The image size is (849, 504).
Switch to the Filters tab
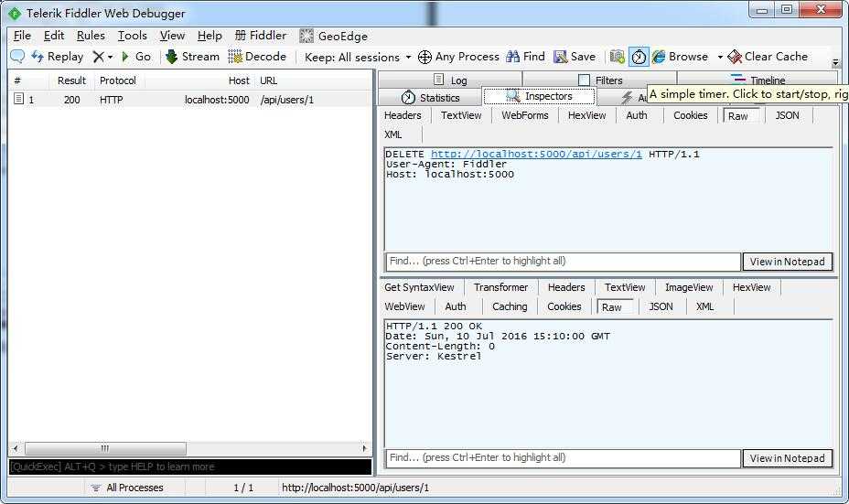coord(600,80)
